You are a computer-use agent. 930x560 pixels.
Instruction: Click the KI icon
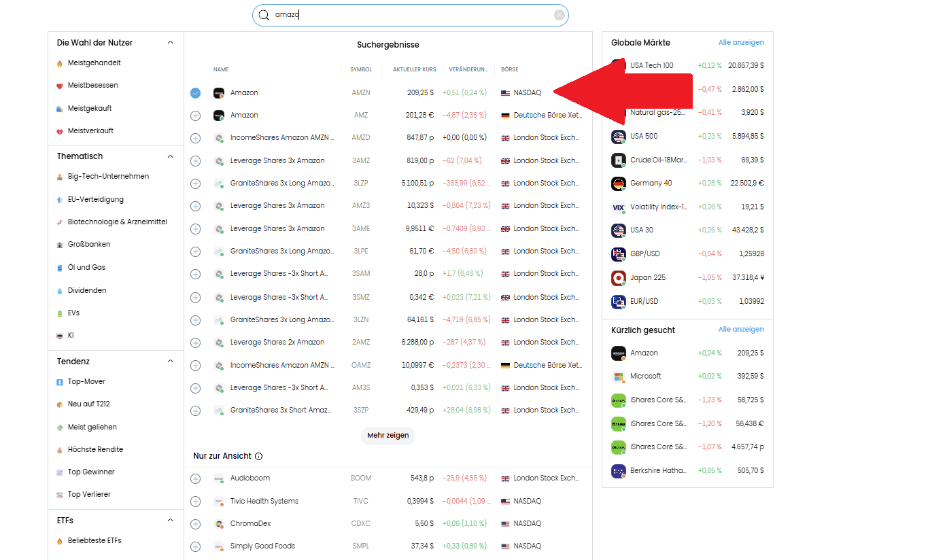point(60,336)
